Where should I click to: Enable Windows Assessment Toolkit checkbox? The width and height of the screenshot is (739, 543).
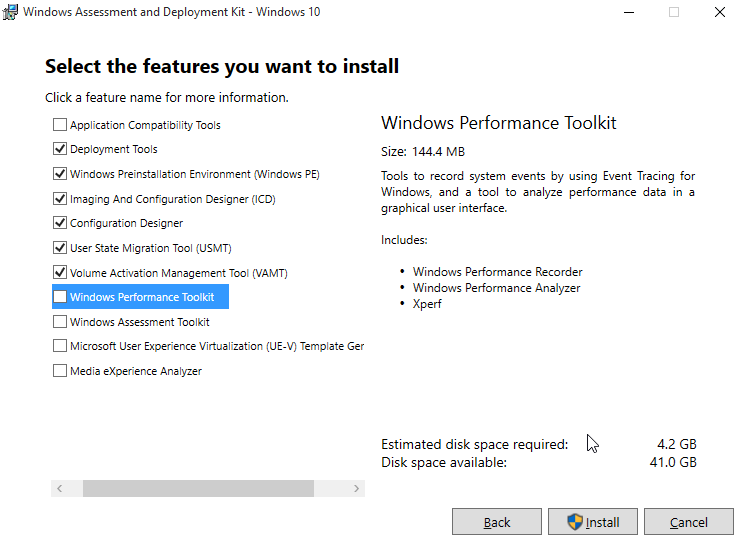[x=60, y=322]
